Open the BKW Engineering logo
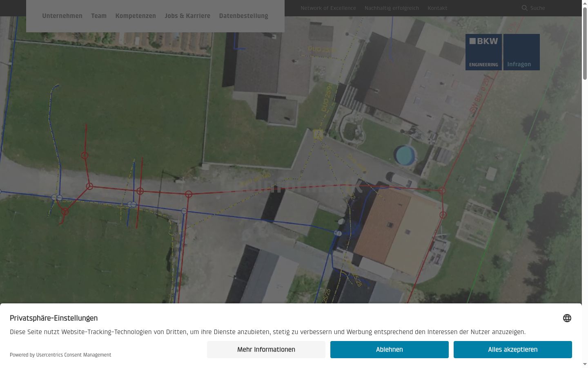Screen dimensions: 588x368 pos(483,52)
